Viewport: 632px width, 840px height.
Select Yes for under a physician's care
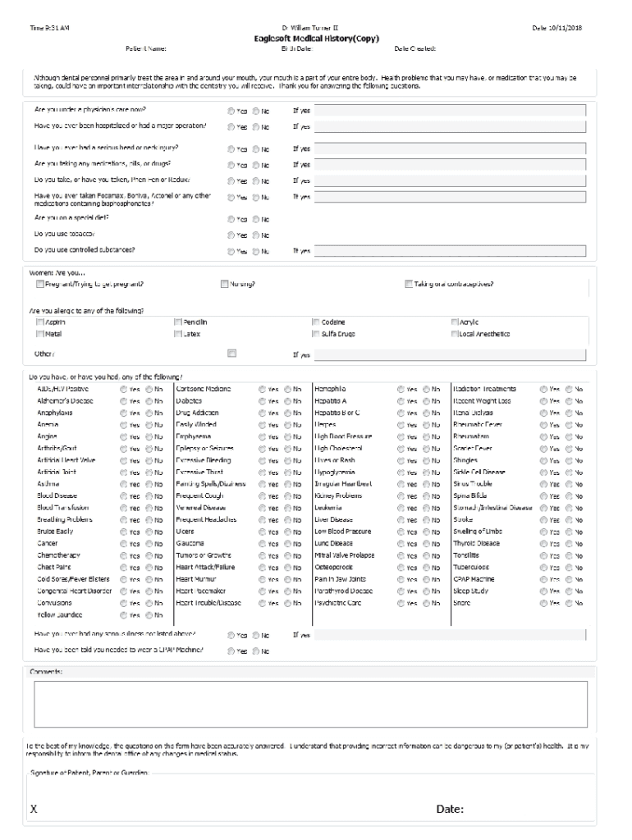[231, 110]
